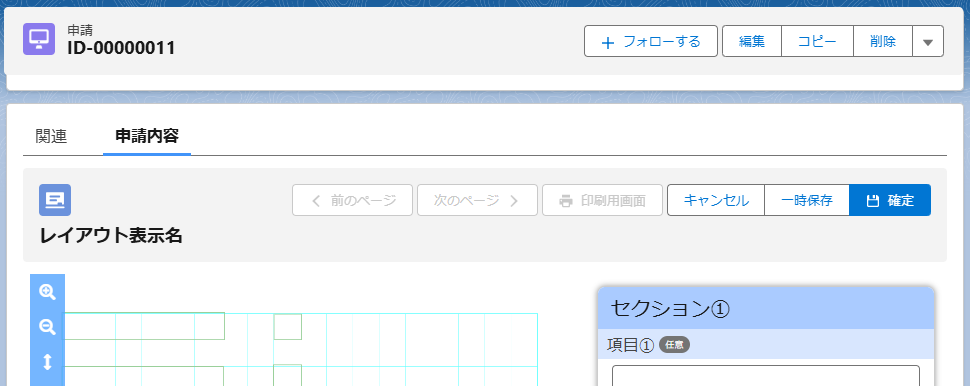This screenshot has width=970, height=386.
Task: Focus the 項目① text input field
Action: (x=766, y=375)
